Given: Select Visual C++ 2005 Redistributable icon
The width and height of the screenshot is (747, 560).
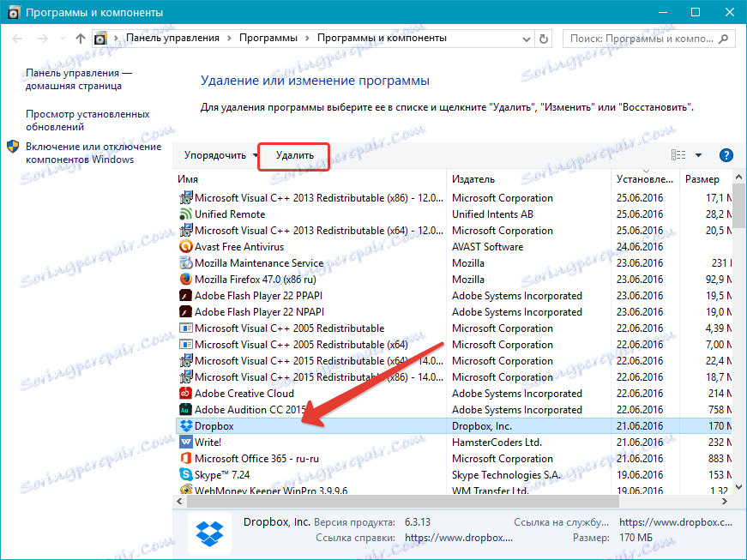Looking at the screenshot, I should [185, 328].
